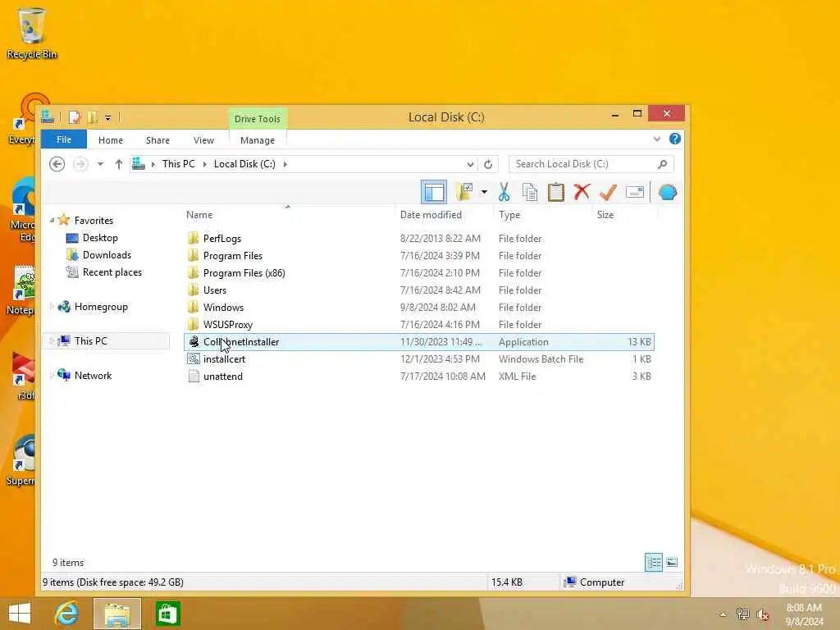The height and width of the screenshot is (630, 840).
Task: Sort by Type column header
Action: 543,215
